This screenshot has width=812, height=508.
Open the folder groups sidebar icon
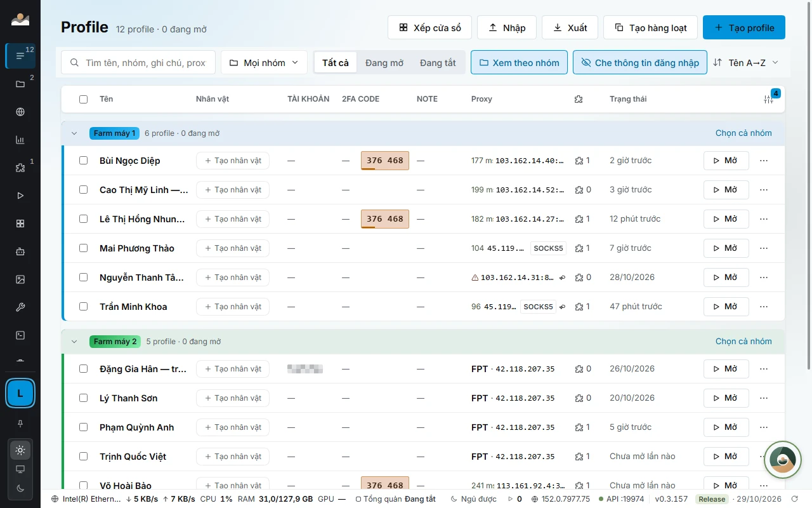coord(20,84)
